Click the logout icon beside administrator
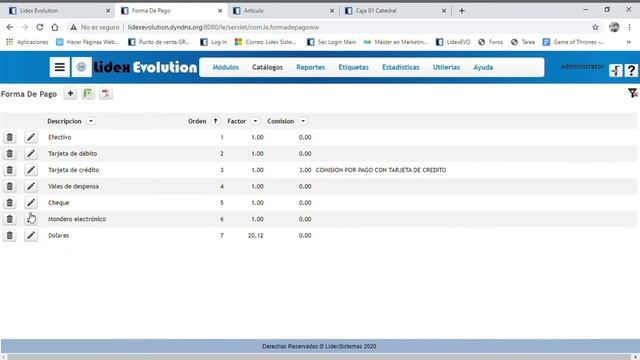This screenshot has height=360, width=640. [616, 71]
